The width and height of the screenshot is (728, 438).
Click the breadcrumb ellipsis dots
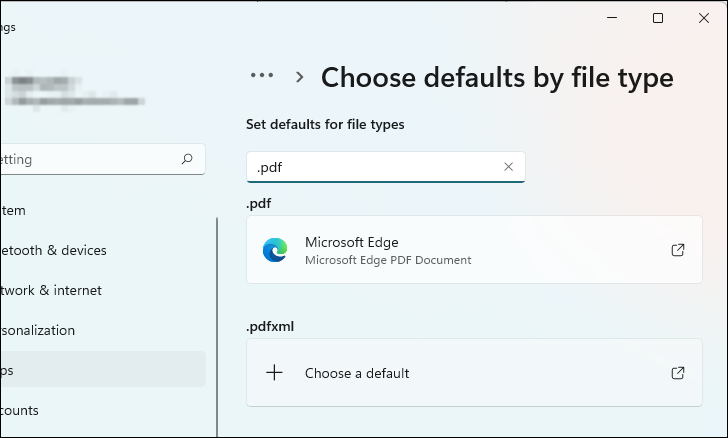[262, 76]
